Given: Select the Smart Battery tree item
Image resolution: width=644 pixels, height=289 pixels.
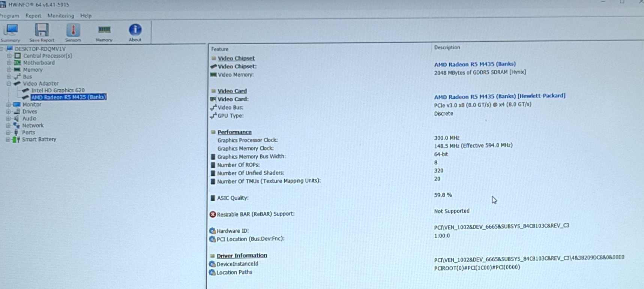Looking at the screenshot, I should (39, 139).
